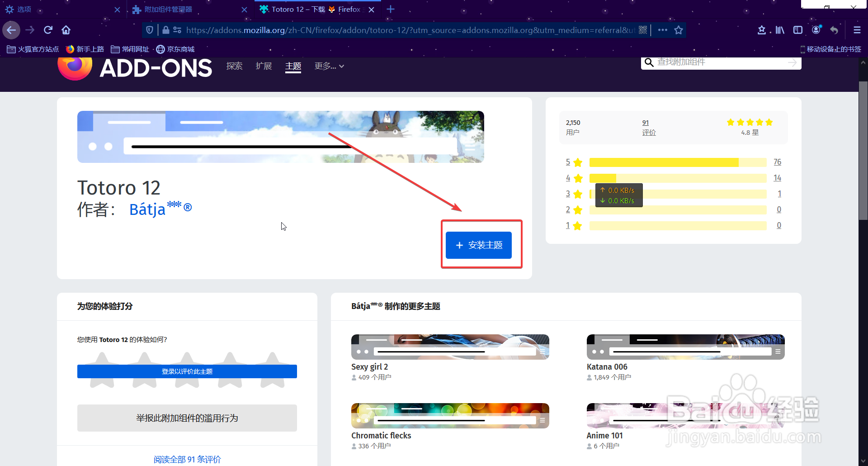This screenshot has width=868, height=466.
Task: Go back to the previous page
Action: tap(11, 30)
